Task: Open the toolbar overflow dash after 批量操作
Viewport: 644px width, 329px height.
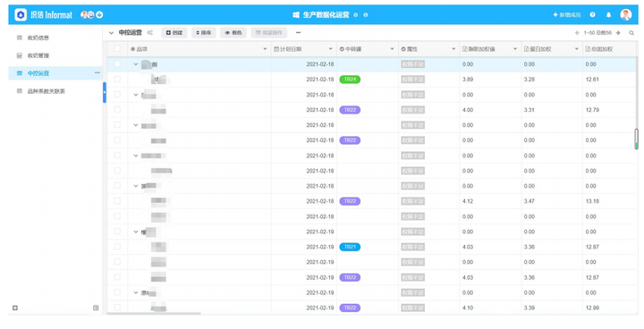Action: 298,33
